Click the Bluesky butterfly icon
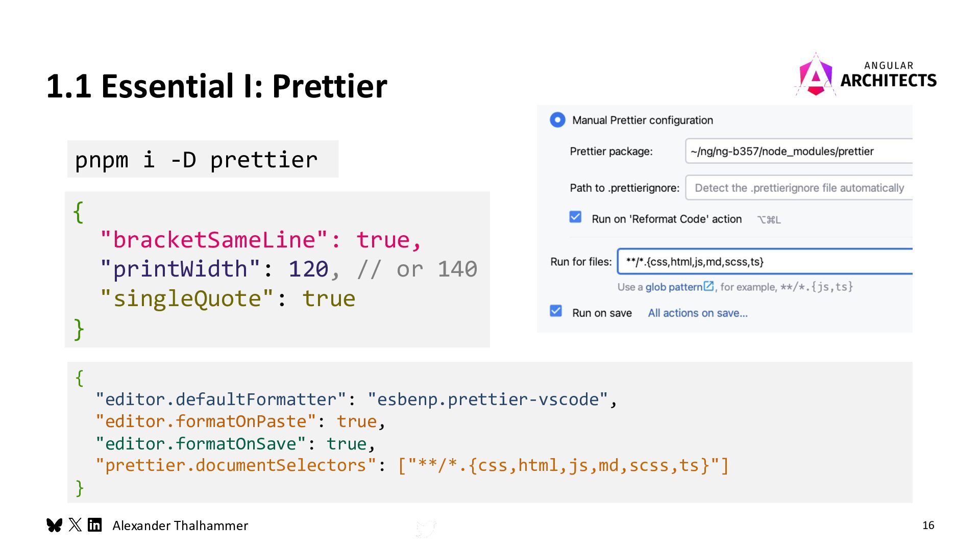Screen dimensions: 980x551 click(x=54, y=525)
